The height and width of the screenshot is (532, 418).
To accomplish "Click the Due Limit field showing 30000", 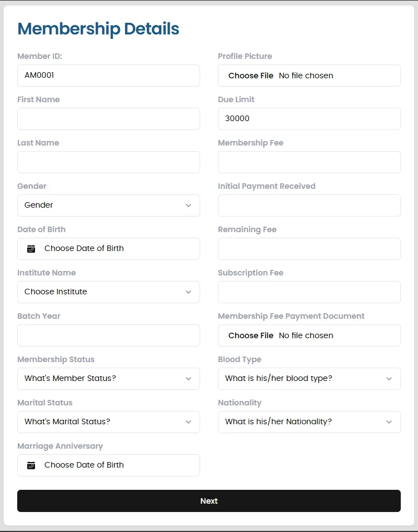I will tap(309, 119).
